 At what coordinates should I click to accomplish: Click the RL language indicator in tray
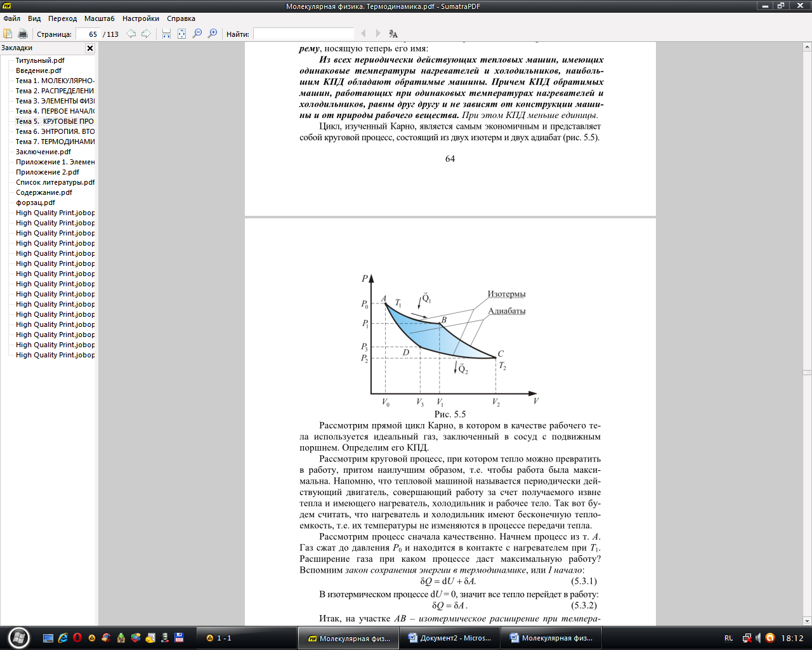[728, 638]
